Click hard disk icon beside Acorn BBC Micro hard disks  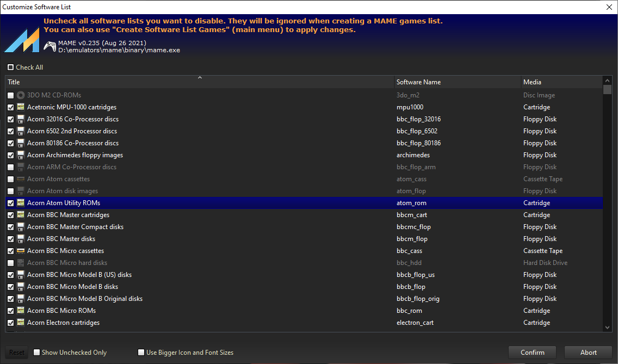(x=21, y=263)
